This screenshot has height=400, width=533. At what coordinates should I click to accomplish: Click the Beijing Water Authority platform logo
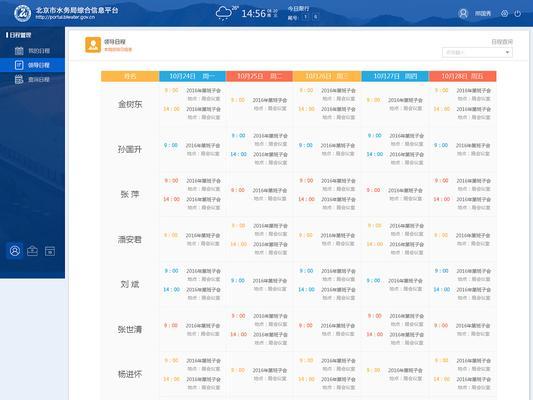(22, 13)
